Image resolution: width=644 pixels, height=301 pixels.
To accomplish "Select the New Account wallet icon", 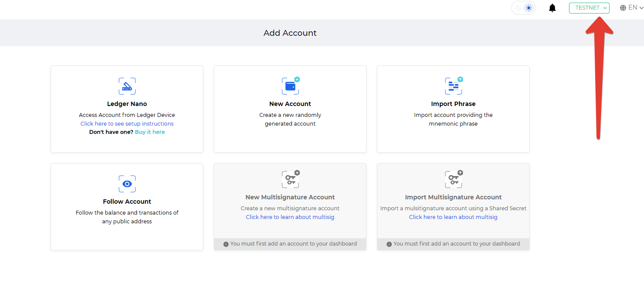I will 291,86.
